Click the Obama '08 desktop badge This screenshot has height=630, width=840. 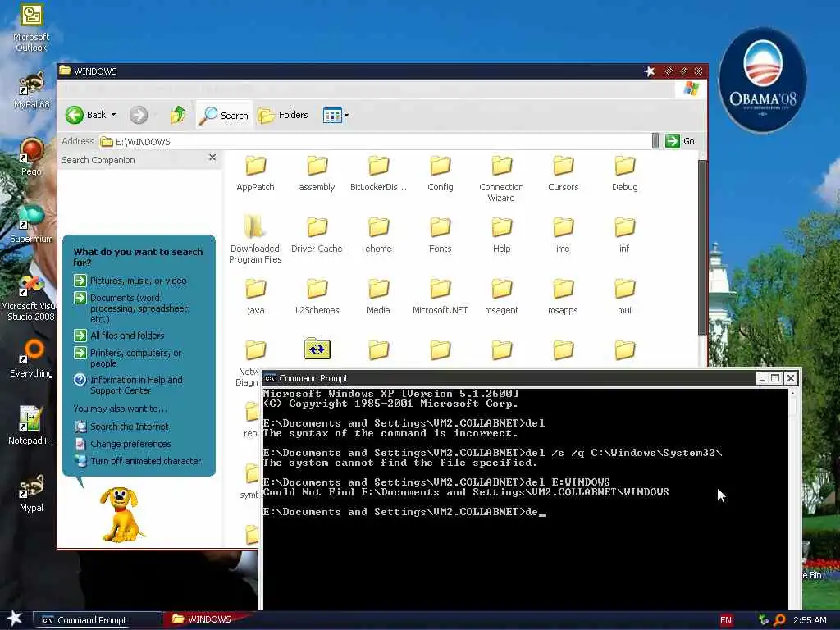click(762, 81)
